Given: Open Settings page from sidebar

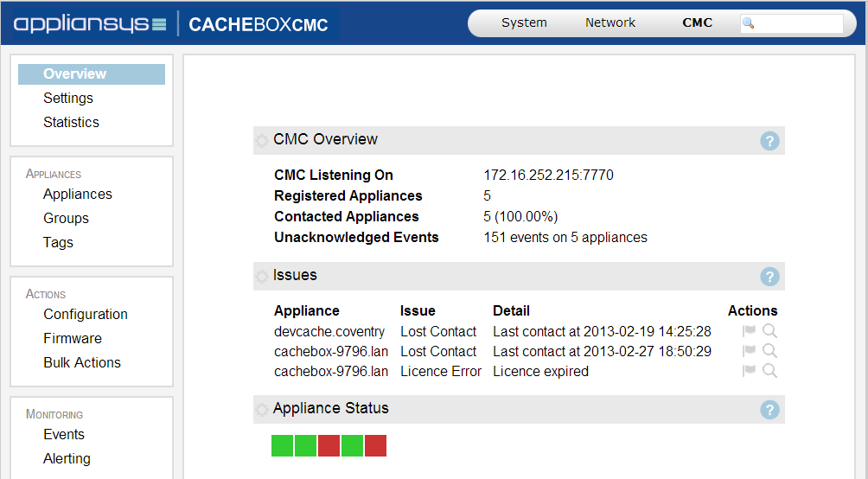Looking at the screenshot, I should [68, 98].
